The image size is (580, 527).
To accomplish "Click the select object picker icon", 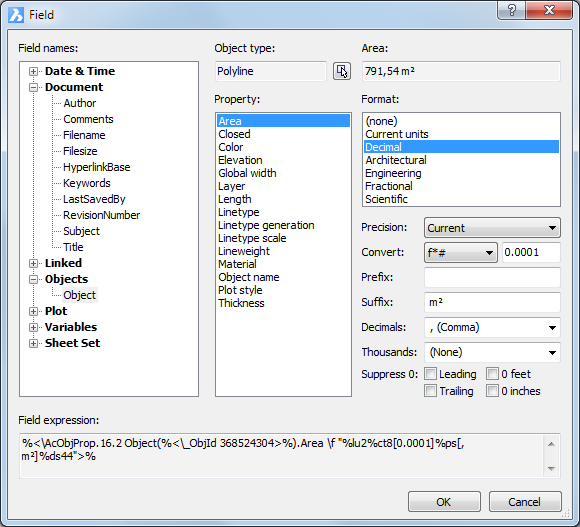I will tap(341, 71).
